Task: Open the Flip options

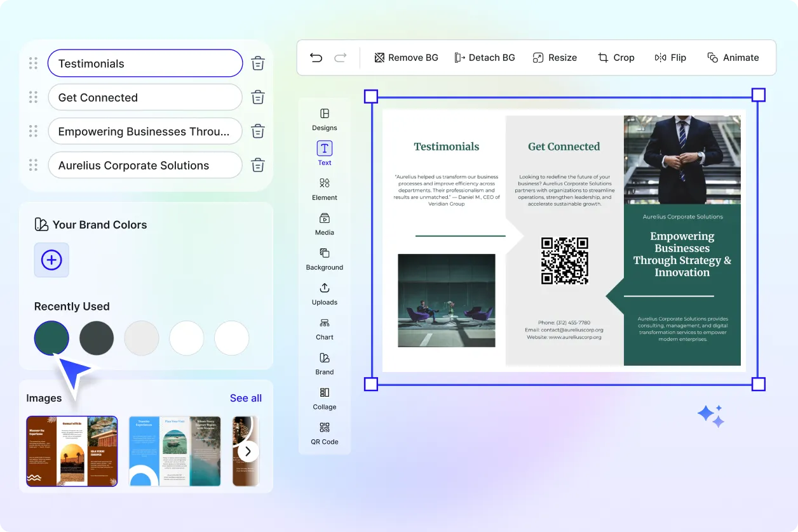Action: pos(670,57)
